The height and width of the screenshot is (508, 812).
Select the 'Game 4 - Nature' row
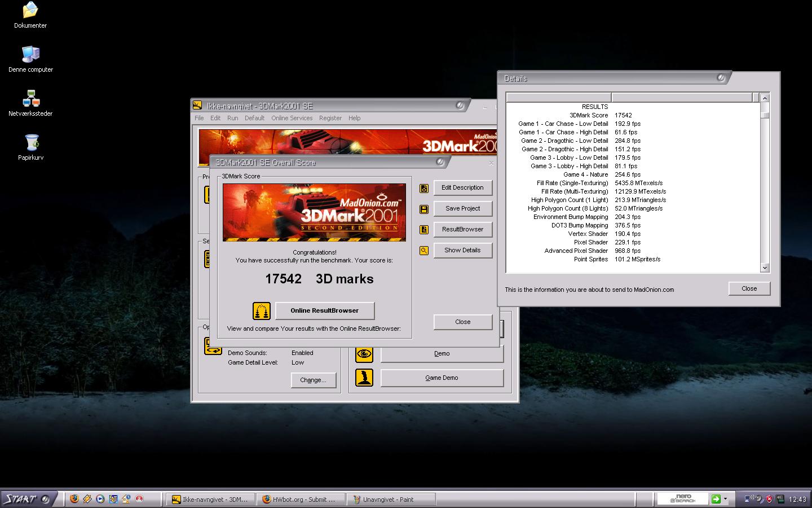633,174
